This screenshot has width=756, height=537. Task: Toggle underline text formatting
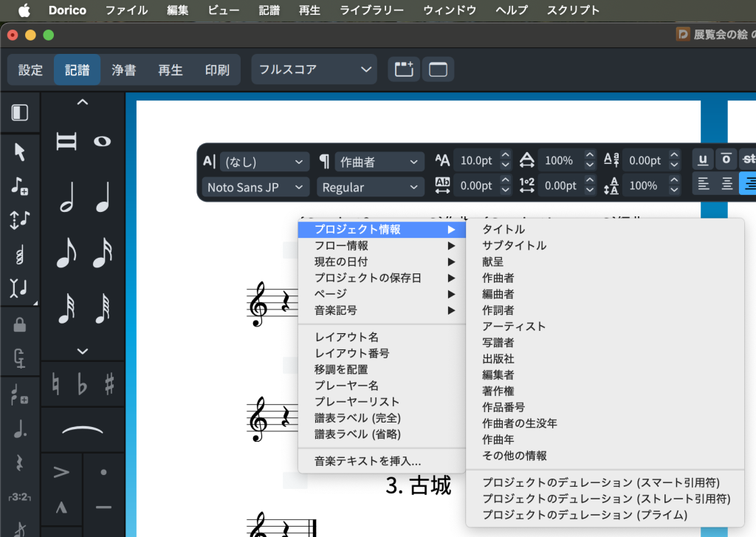tap(702, 160)
